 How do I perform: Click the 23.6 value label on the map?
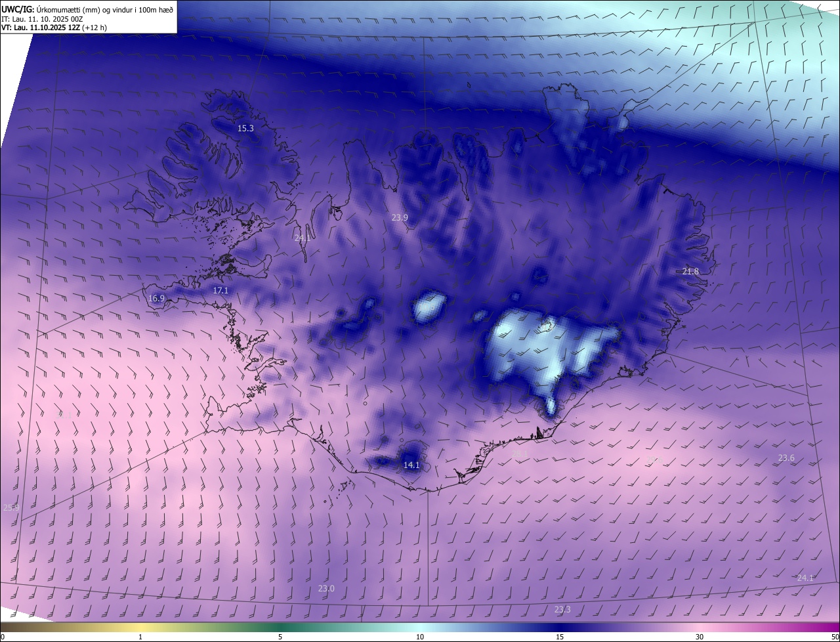coord(786,458)
